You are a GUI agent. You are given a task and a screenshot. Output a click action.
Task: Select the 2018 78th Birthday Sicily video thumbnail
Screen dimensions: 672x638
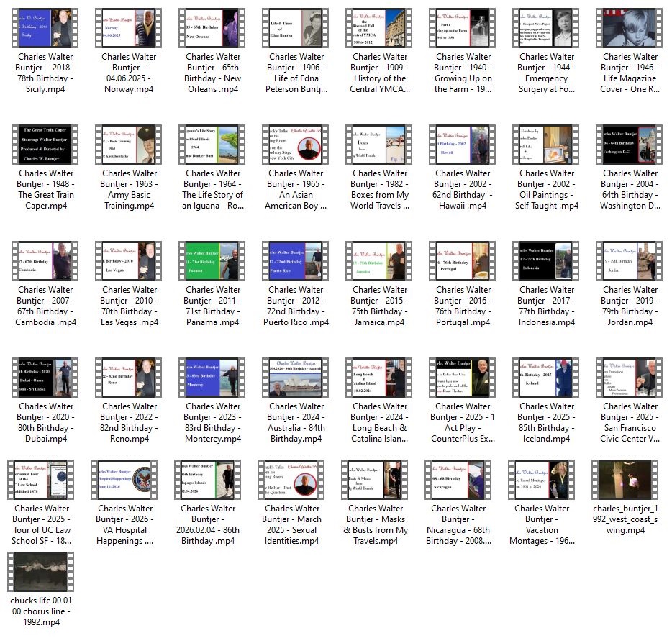point(45,28)
